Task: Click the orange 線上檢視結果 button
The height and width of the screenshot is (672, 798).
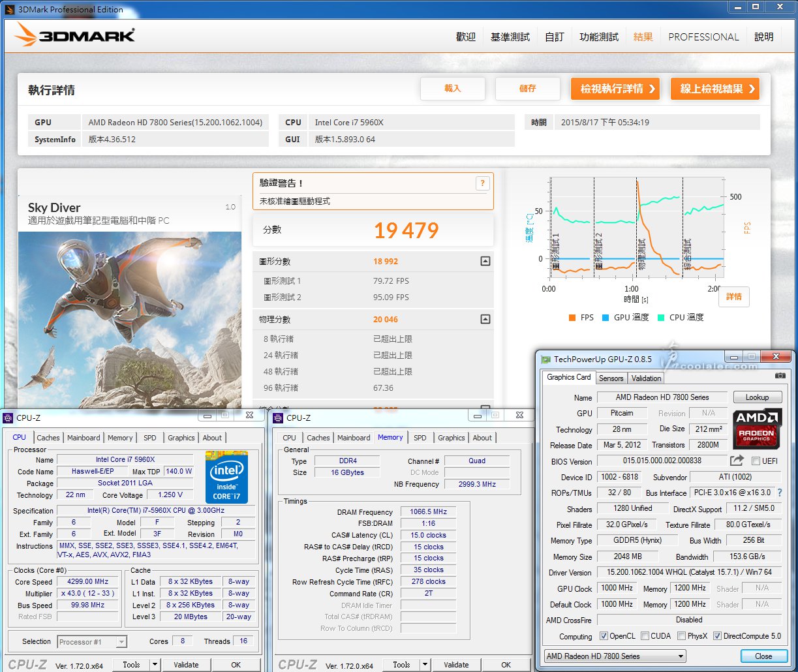Action: coord(715,89)
